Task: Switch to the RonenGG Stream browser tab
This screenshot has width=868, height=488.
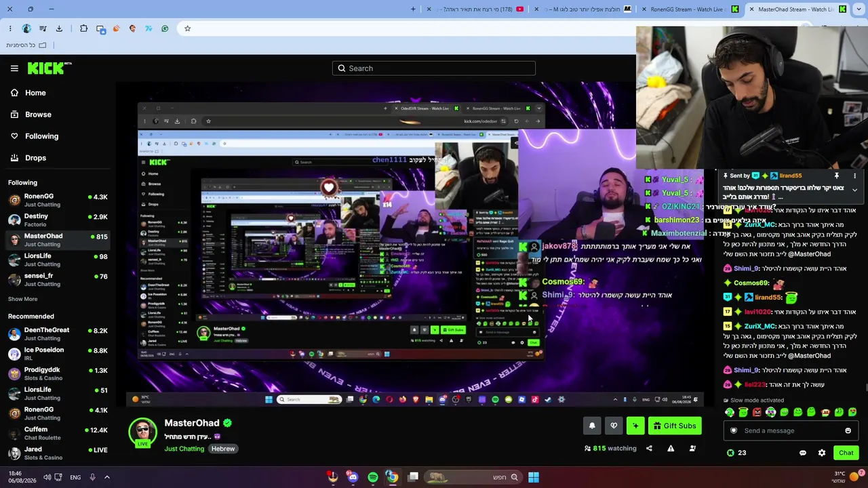Action: pos(692,9)
